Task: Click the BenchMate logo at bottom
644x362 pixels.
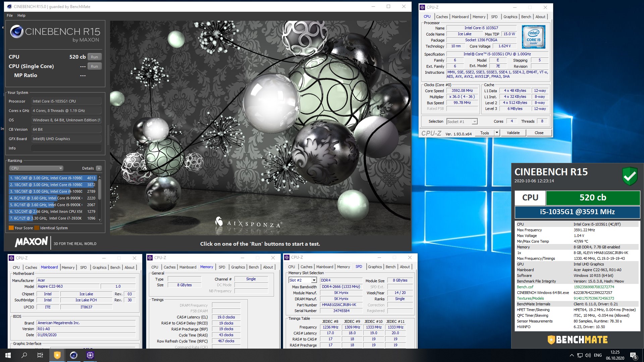Action: coord(577,340)
